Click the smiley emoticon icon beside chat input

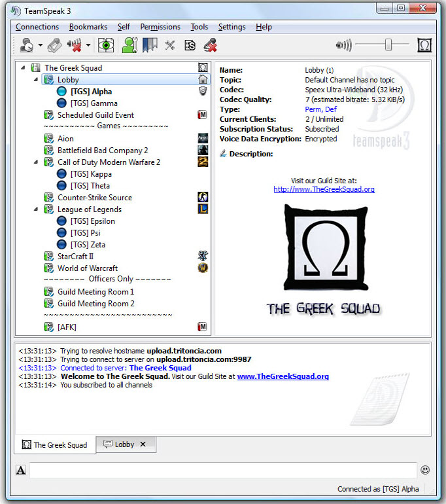[x=425, y=470]
